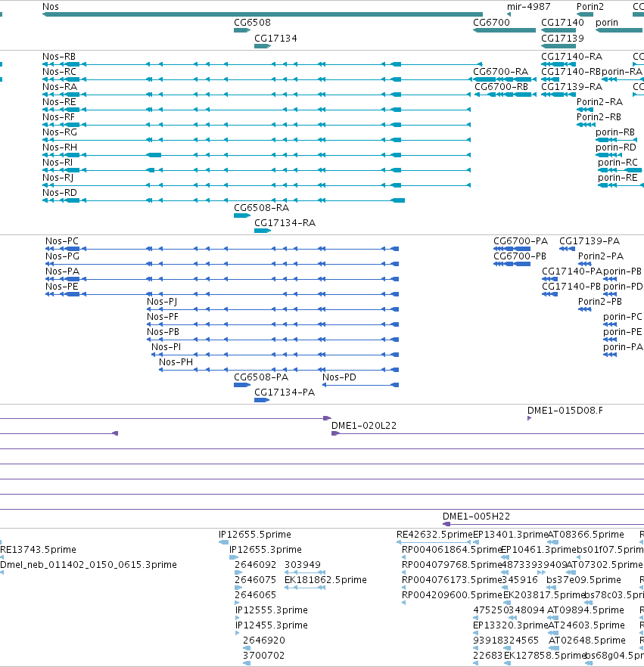Image resolution: width=644 pixels, height=667 pixels.
Task: Select the porin gene bar
Action: (x=619, y=30)
